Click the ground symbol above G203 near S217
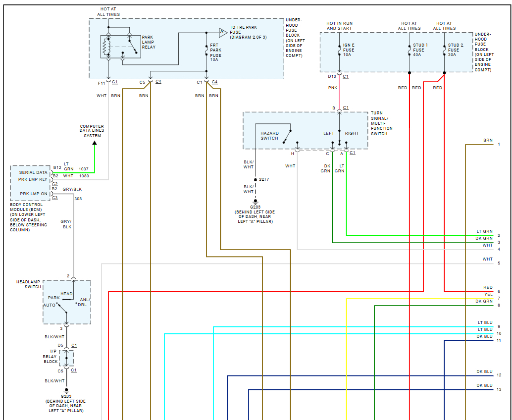The image size is (512, 420). pyautogui.click(x=256, y=201)
